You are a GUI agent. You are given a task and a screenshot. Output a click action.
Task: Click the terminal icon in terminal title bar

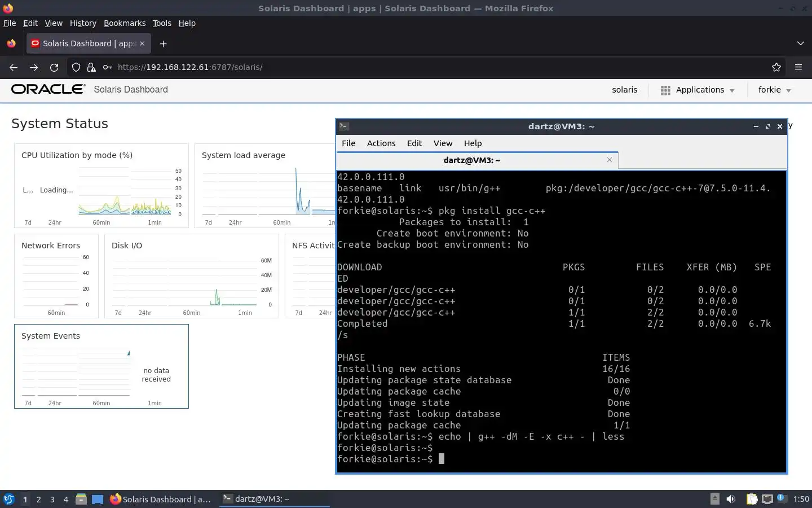(x=344, y=126)
